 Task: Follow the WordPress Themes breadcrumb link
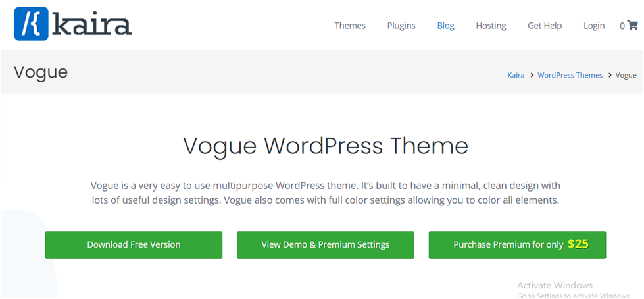[570, 75]
